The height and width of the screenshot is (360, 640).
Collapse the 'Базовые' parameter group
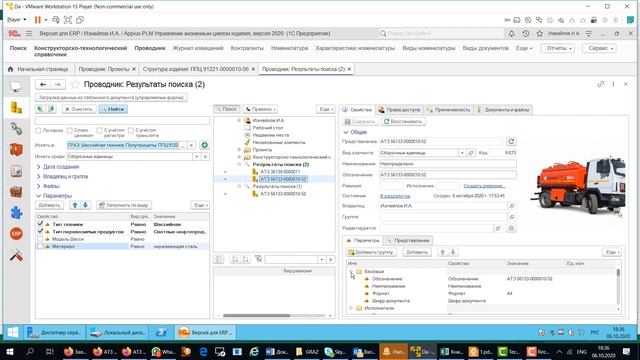pyautogui.click(x=351, y=271)
